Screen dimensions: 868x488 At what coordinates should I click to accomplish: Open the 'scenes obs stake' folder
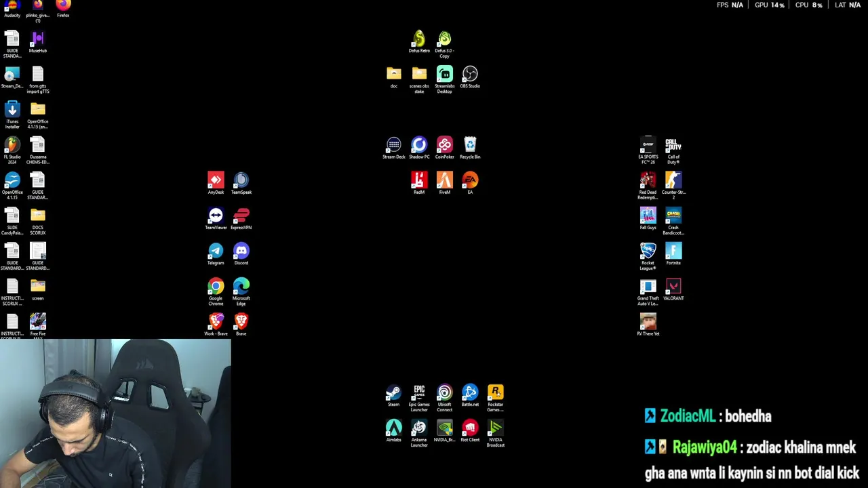click(x=419, y=80)
